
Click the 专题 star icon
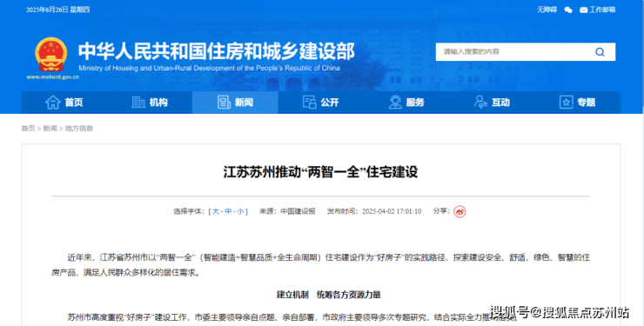(x=566, y=102)
